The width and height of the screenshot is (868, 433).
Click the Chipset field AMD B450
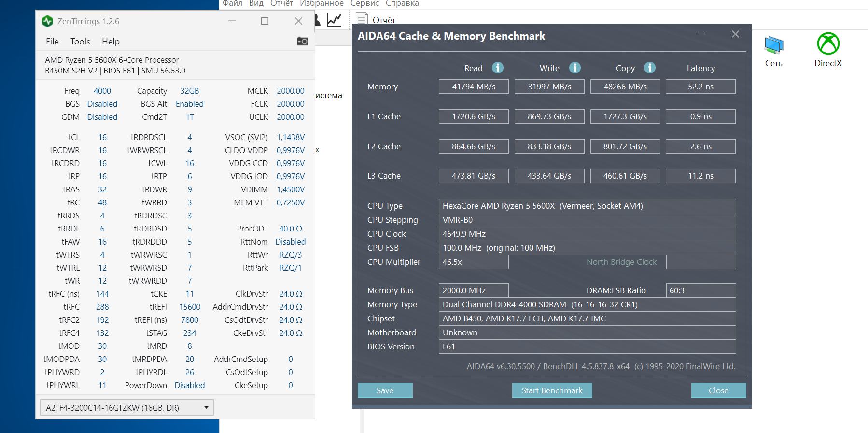tap(587, 318)
